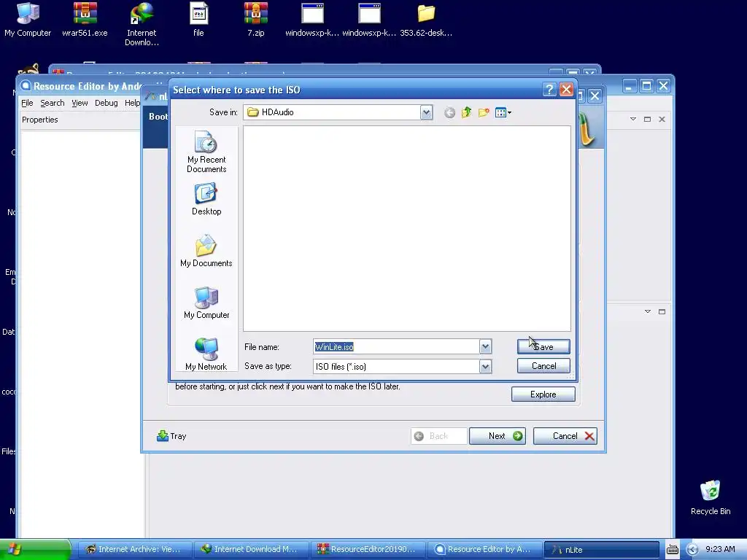
Task: Click Next in the nLite wizard
Action: [498, 436]
